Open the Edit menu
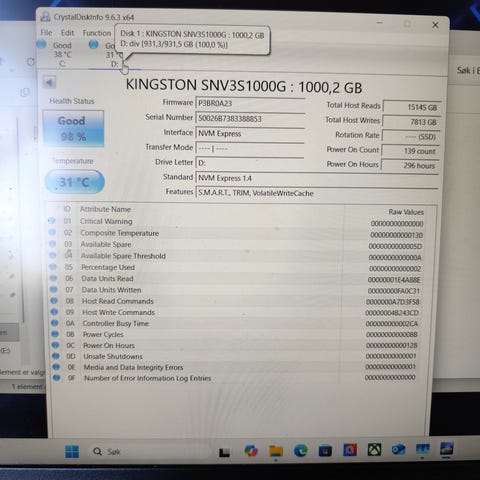This screenshot has width=480, height=480. 67,33
